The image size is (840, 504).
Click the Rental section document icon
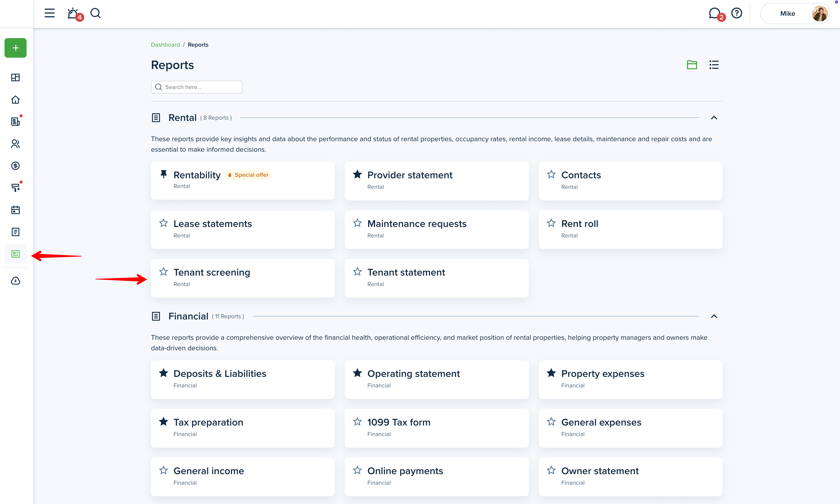click(156, 118)
